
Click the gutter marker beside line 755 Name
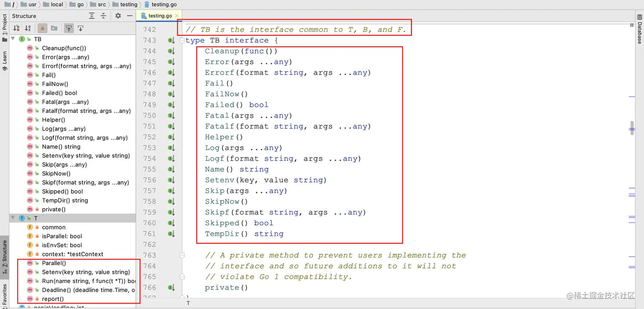[x=171, y=169]
